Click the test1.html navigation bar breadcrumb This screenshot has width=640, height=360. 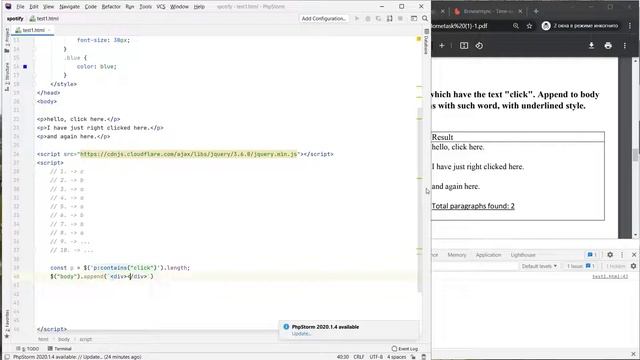click(x=44, y=19)
